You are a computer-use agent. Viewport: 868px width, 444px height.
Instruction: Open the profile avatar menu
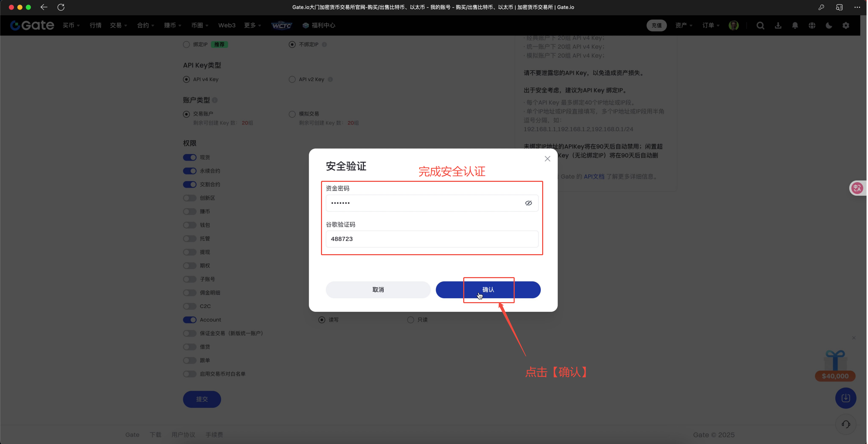(x=734, y=25)
